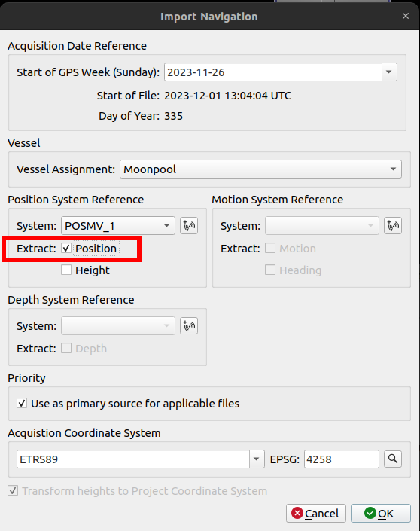This screenshot has width=420, height=531.
Task: Click the Motion extract checkbox
Action: pos(270,249)
